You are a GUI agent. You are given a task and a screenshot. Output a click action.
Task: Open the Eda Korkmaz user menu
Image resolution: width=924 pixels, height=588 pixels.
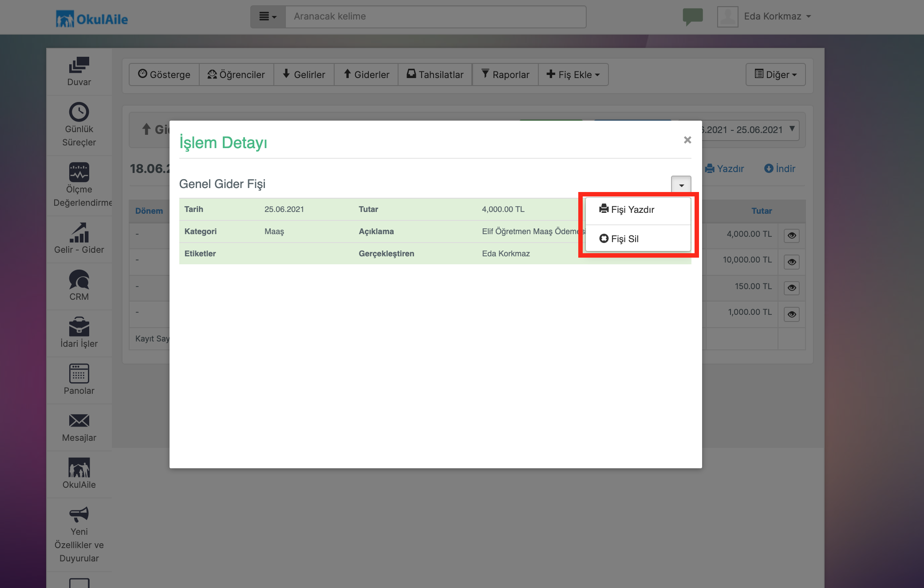click(778, 16)
